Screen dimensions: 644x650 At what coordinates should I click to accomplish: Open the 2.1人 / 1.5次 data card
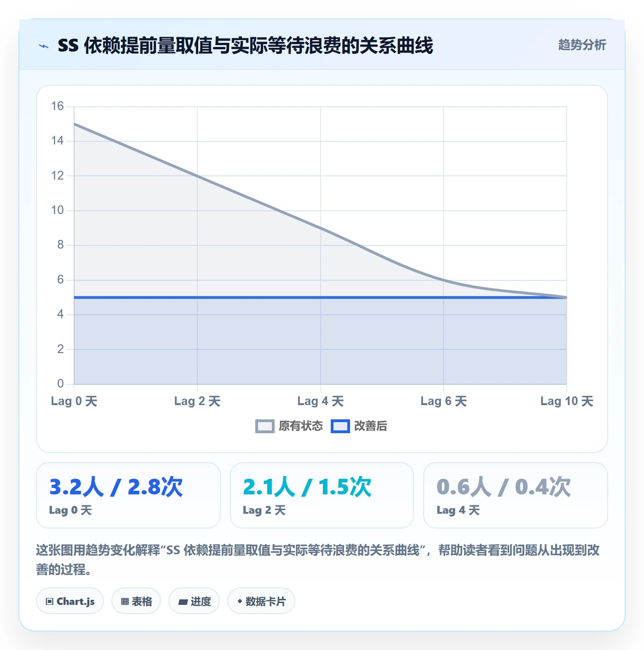(x=322, y=495)
